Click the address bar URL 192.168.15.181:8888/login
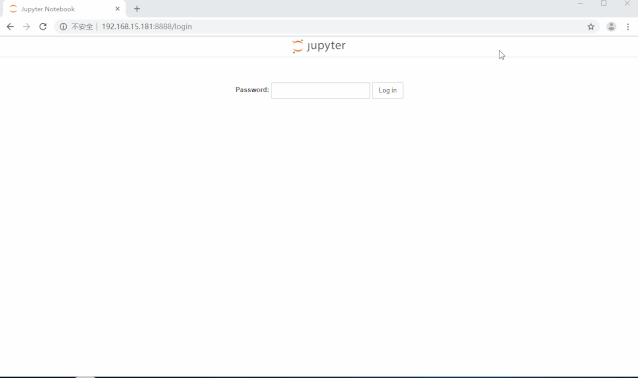Screen dimensions: 638x378 [x=146, y=26]
